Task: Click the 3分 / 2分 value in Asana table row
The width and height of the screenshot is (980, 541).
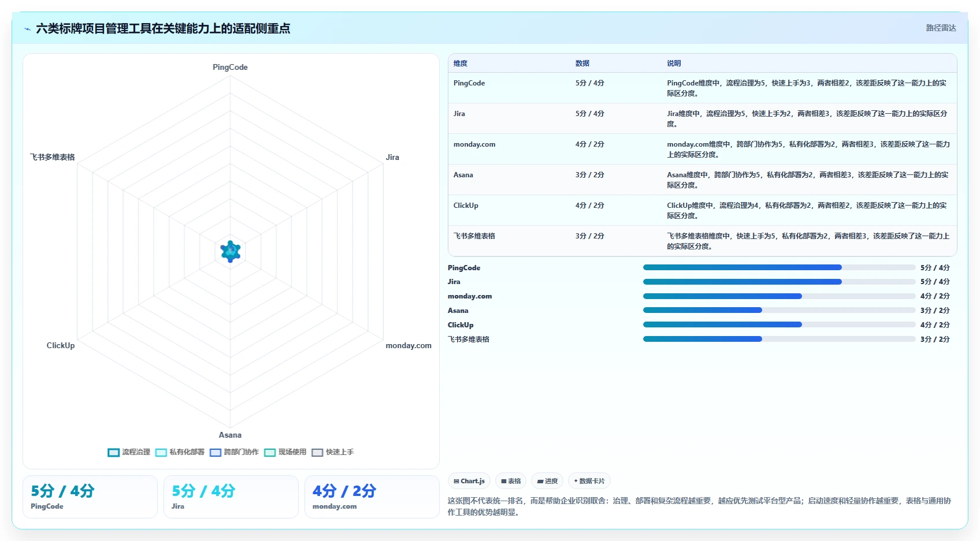Action: 590,175
